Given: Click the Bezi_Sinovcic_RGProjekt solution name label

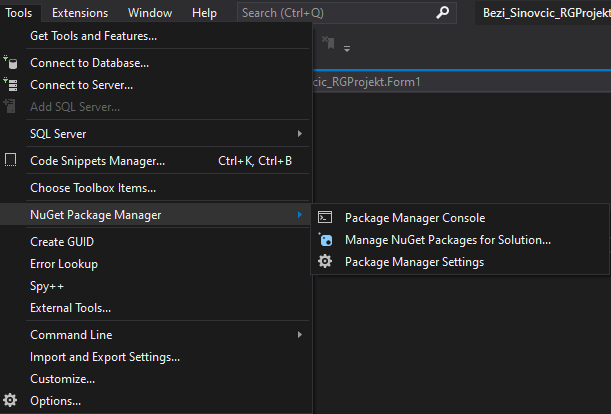Looking at the screenshot, I should (546, 13).
